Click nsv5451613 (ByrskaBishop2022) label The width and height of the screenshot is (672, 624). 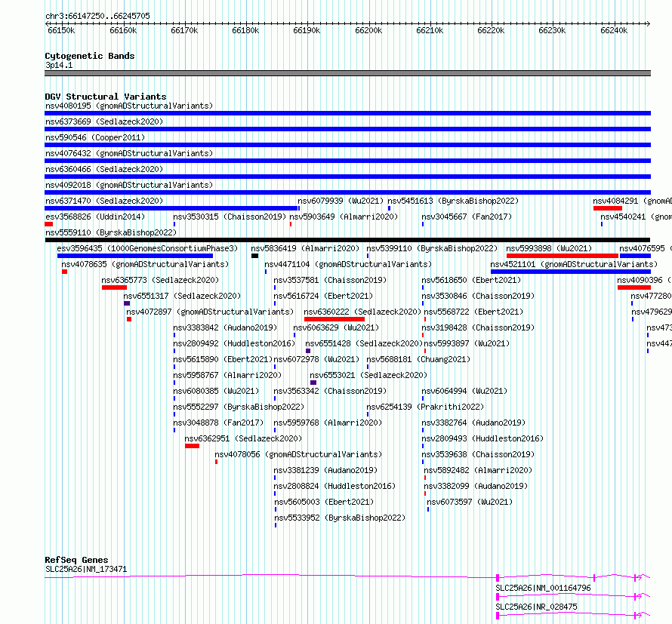453,201
